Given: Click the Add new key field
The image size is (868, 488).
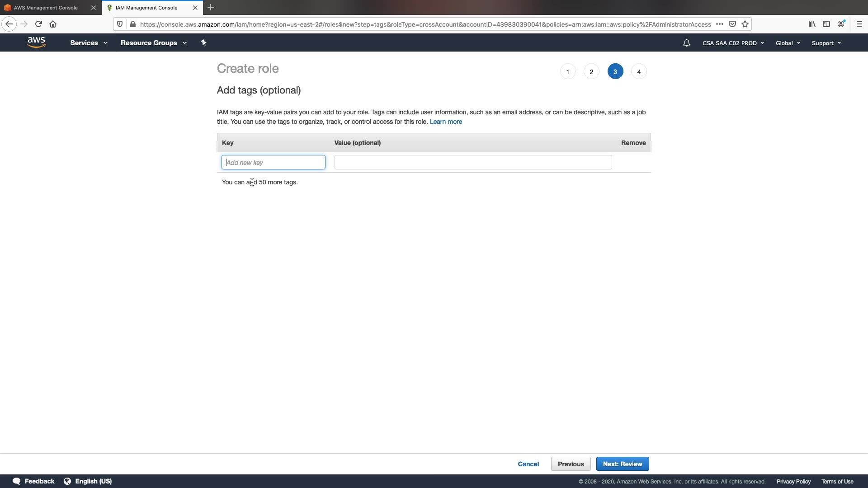Looking at the screenshot, I should (273, 162).
